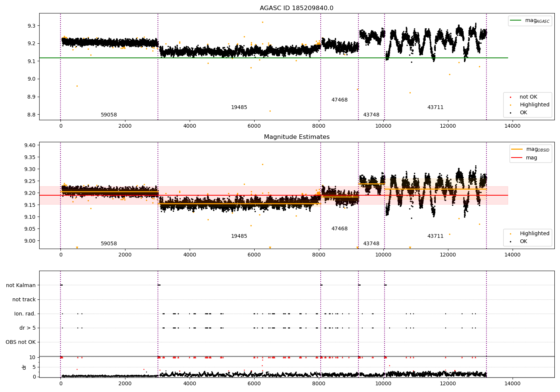Image resolution: width=560 pixels, height=392 pixels.
Task: Click the rotated 'dr' axis label
Action: pyautogui.click(x=24, y=367)
